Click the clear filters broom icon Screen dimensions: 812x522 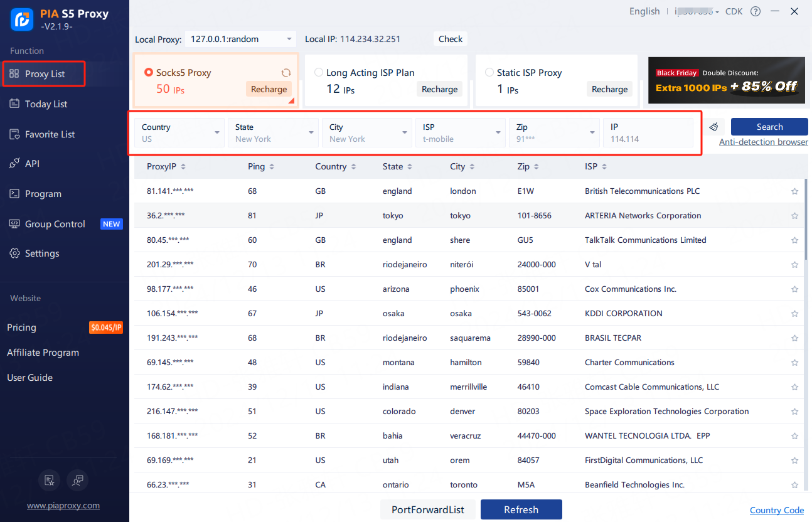coord(713,127)
